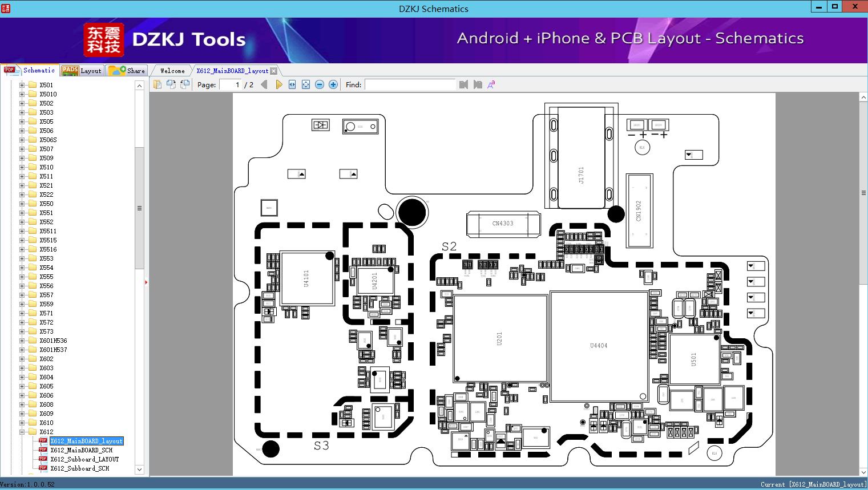Open X612_Subboard_LAYOUT file

84,459
